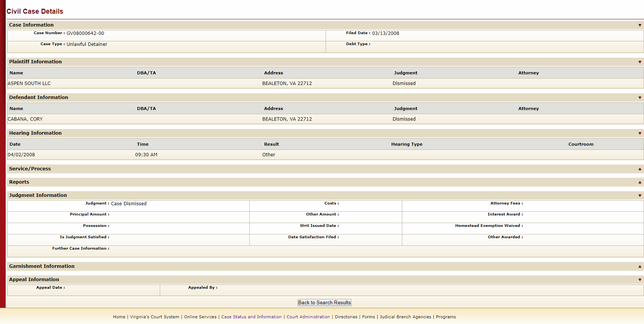The height and width of the screenshot is (324, 644).
Task: Click the Is Judgment Satisfied label
Action: coord(85,237)
